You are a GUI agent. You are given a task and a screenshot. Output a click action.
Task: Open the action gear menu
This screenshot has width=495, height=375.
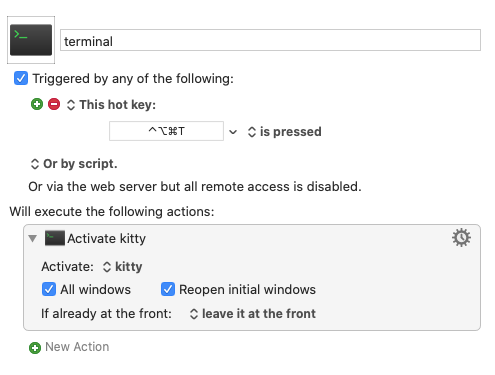point(461,238)
